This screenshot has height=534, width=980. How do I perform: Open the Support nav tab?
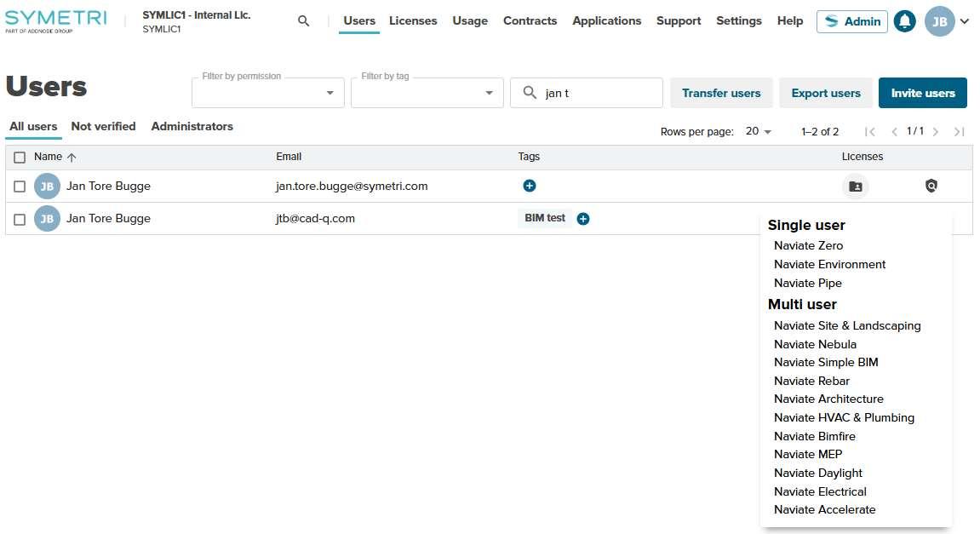(679, 20)
